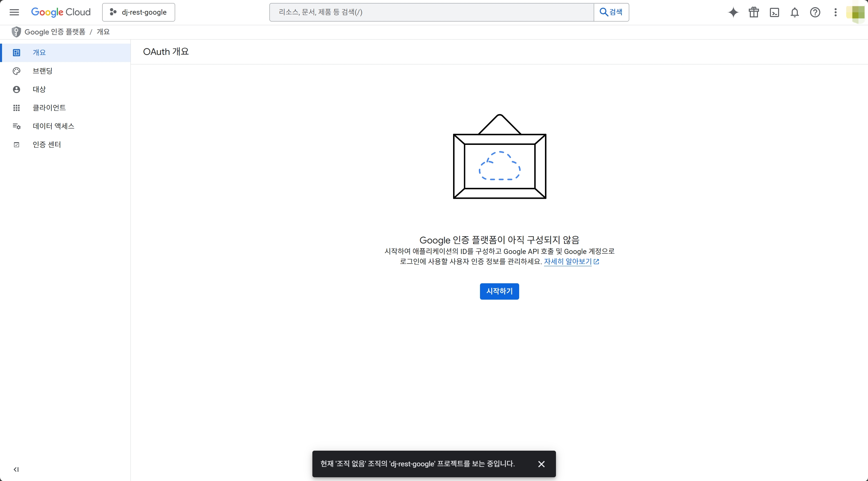Dismiss the project notification toast
This screenshot has width=868, height=481.
[541, 464]
